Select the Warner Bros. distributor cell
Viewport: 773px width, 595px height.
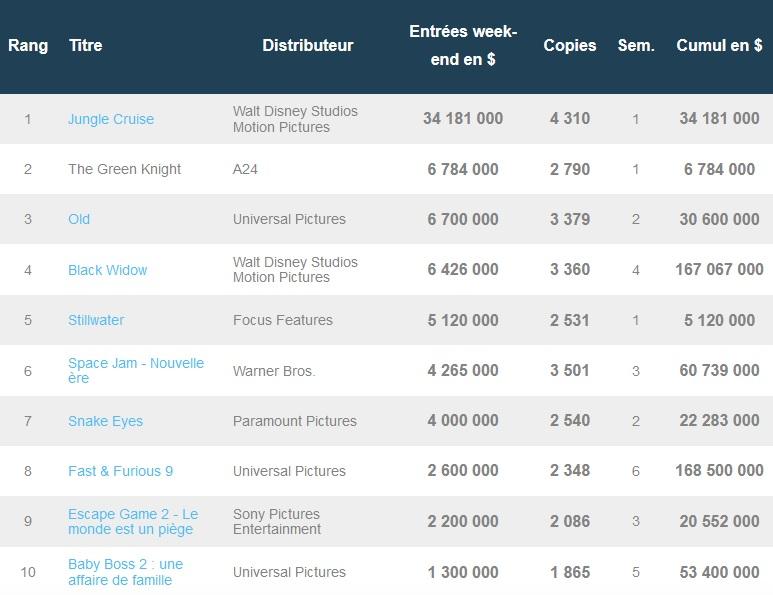(274, 371)
